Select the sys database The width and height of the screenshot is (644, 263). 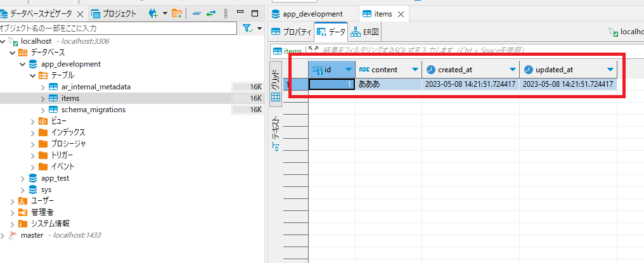coord(46,190)
